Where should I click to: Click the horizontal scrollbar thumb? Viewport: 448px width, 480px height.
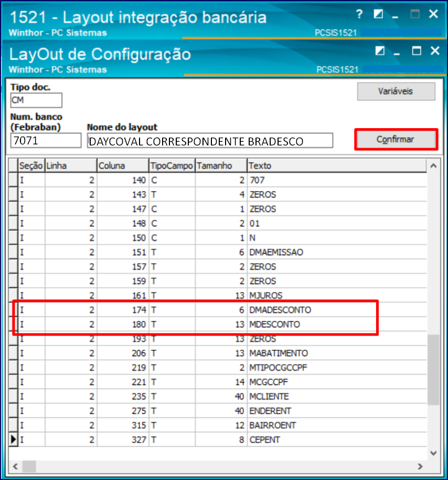click(x=29, y=466)
